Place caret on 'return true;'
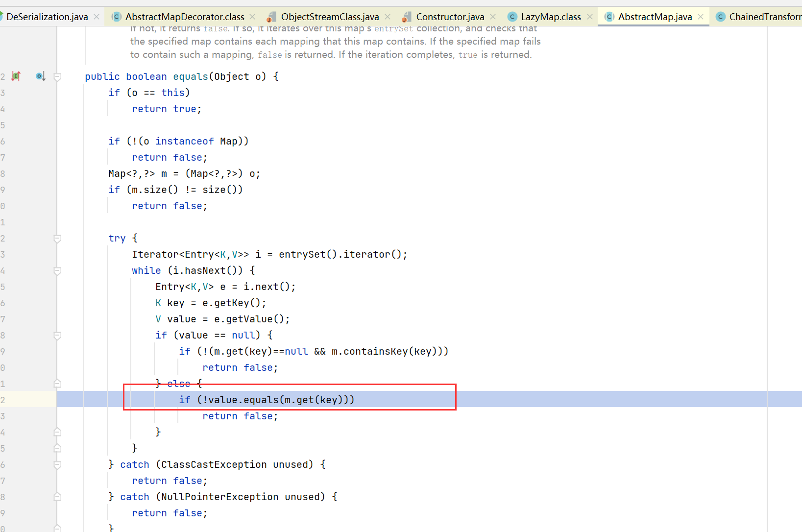This screenshot has height=532, width=802. (x=167, y=109)
